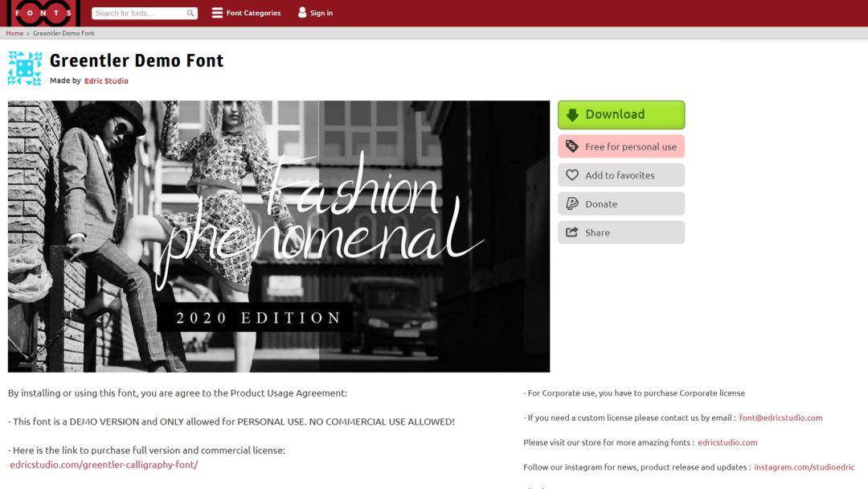
Task: Click the 1001 Fonts logo
Action: (x=43, y=13)
